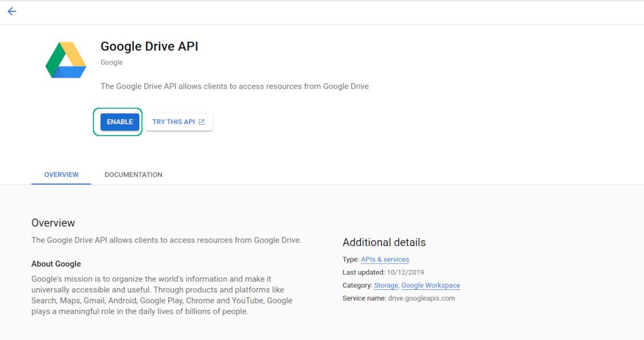This screenshot has width=644, height=340.
Task: Open the DOCUMENTATION tab
Action: (x=133, y=175)
